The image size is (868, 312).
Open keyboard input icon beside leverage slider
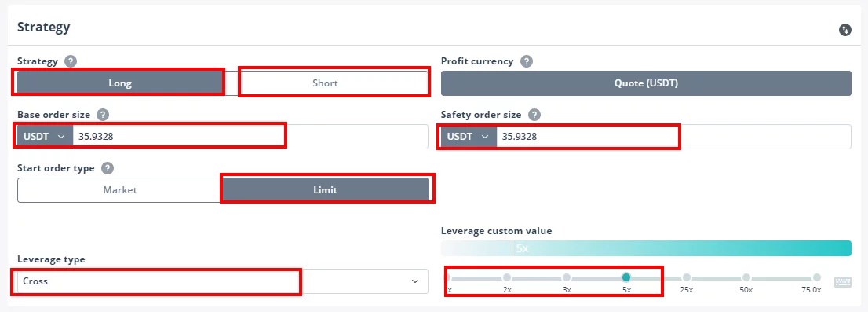(x=843, y=282)
